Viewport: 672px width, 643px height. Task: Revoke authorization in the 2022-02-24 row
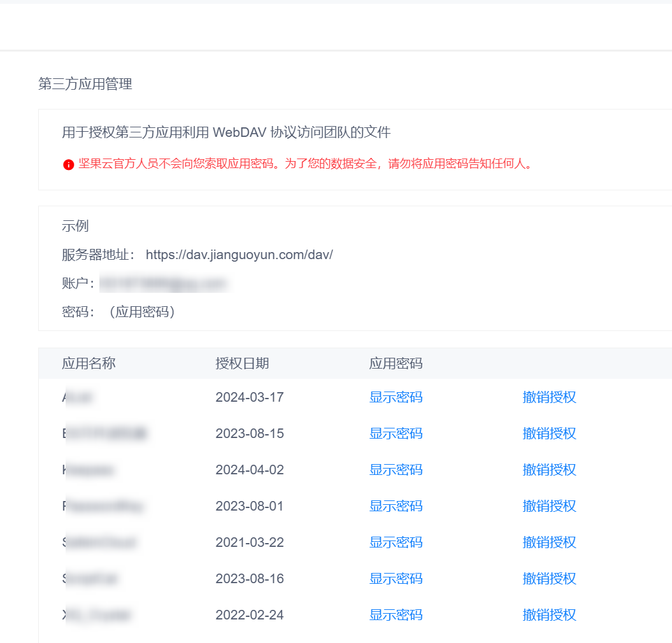coord(549,615)
